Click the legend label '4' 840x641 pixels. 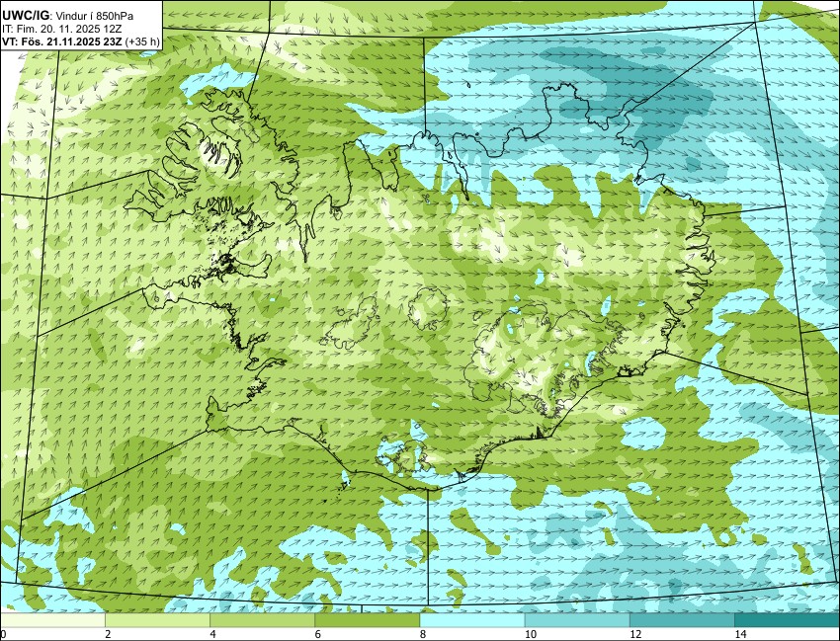(x=213, y=634)
